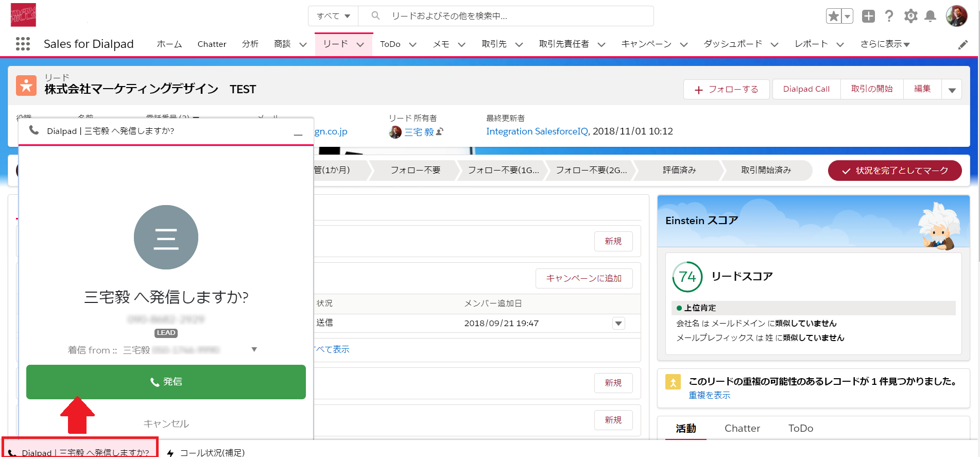Expand more actions arrow next to 編集
The height and width of the screenshot is (457, 980).
(952, 90)
